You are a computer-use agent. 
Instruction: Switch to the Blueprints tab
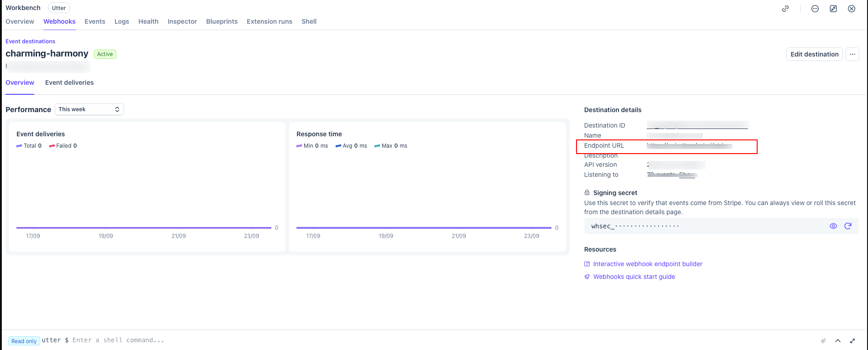[x=222, y=21]
